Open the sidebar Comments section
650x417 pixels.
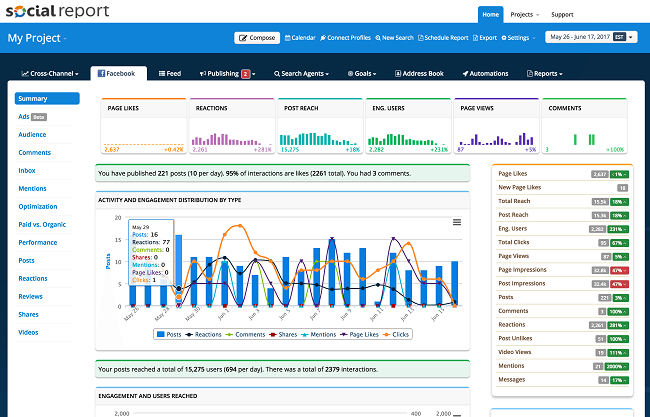pyautogui.click(x=34, y=153)
